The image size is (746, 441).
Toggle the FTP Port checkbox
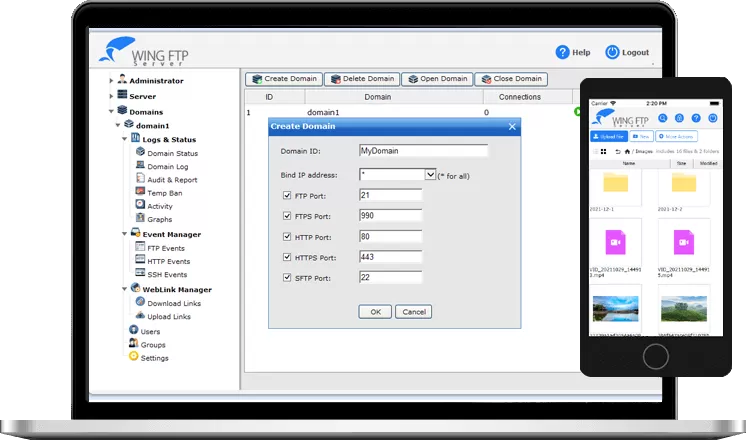[x=287, y=195]
